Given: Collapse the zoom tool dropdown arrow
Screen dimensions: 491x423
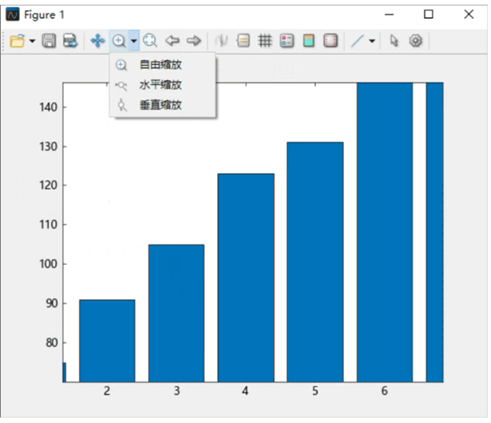Looking at the screenshot, I should tap(134, 41).
